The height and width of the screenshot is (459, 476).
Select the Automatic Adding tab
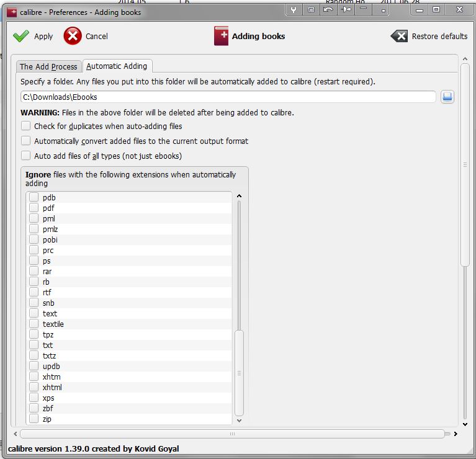pos(117,66)
